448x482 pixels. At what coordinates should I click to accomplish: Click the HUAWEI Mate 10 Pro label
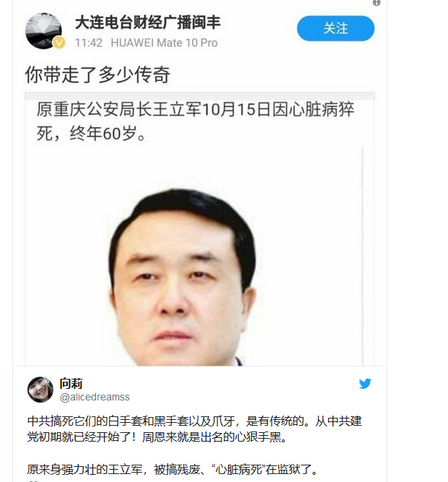(x=164, y=43)
